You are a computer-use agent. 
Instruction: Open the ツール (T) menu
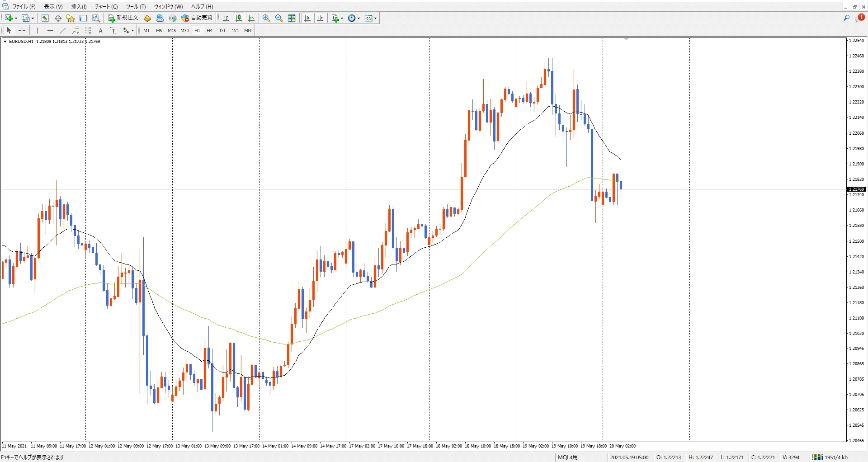pos(136,6)
